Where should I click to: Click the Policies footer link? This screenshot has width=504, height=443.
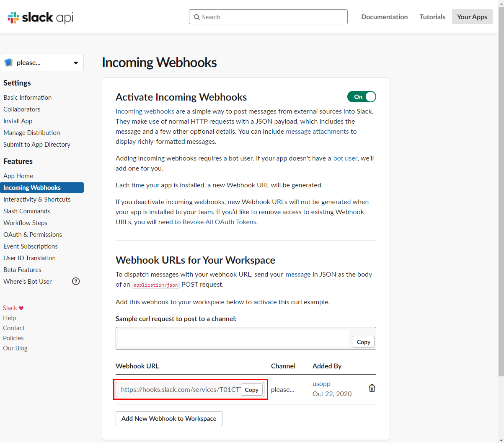tap(13, 338)
